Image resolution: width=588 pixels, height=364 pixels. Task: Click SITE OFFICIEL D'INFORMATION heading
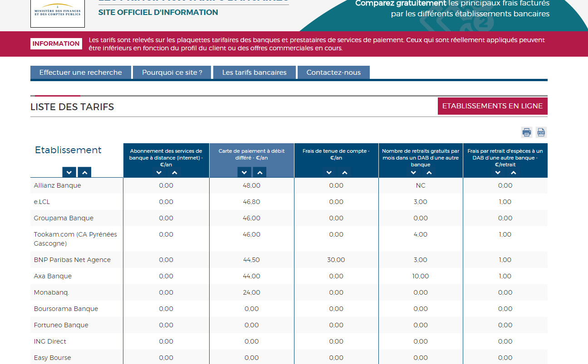click(158, 12)
